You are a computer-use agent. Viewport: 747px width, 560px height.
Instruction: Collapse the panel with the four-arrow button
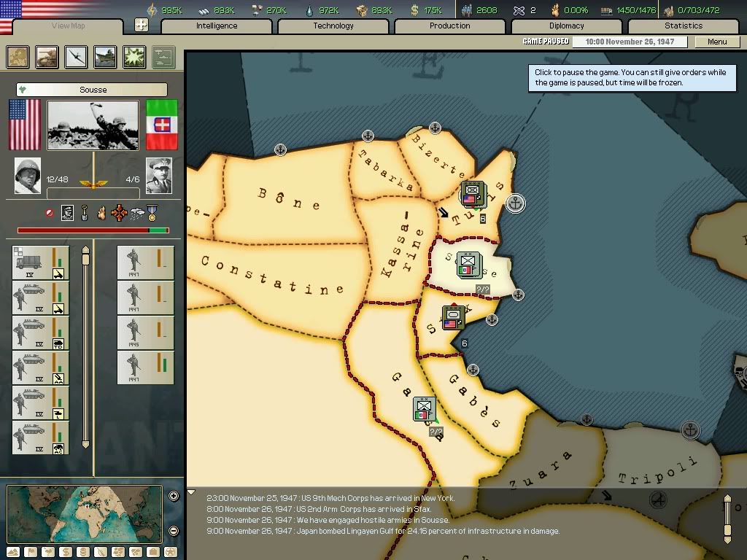click(x=142, y=26)
